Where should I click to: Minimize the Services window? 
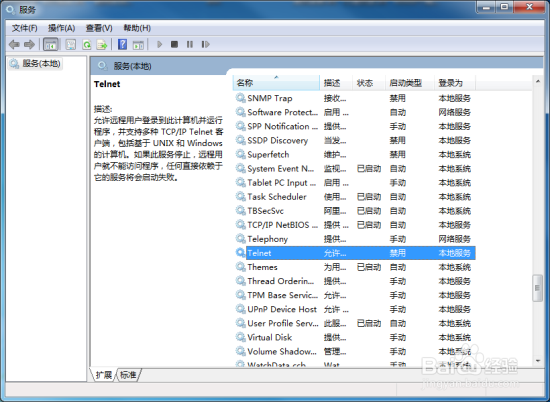[487, 7]
